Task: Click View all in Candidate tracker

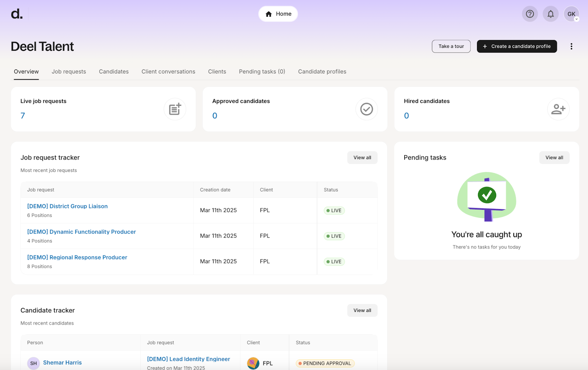Action: 362,310
